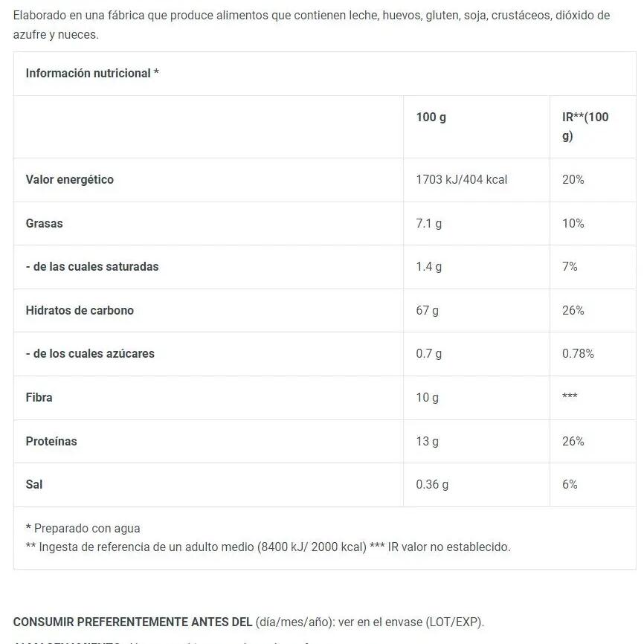Viewport: 644px width, 644px height.
Task: Click the '1.4 g' saturated fat value
Action: pos(428,266)
